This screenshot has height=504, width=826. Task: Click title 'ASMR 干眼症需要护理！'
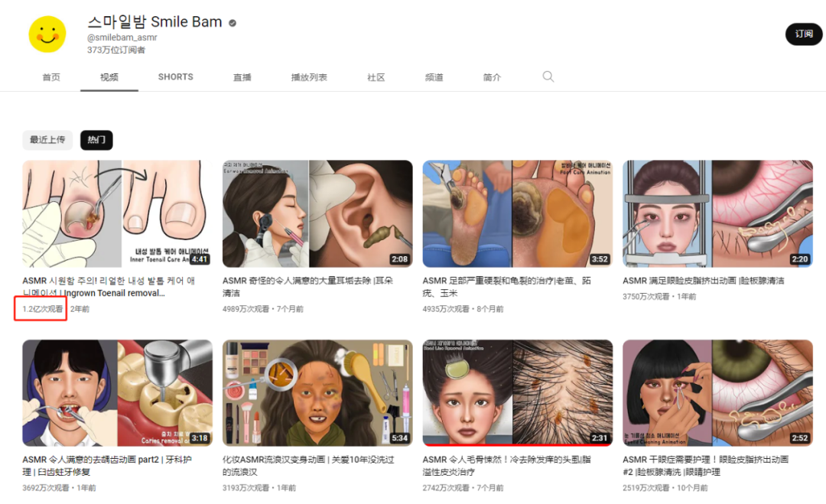pos(706,466)
